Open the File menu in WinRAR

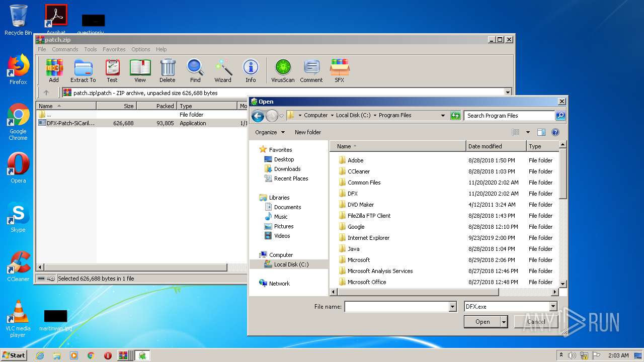point(42,49)
